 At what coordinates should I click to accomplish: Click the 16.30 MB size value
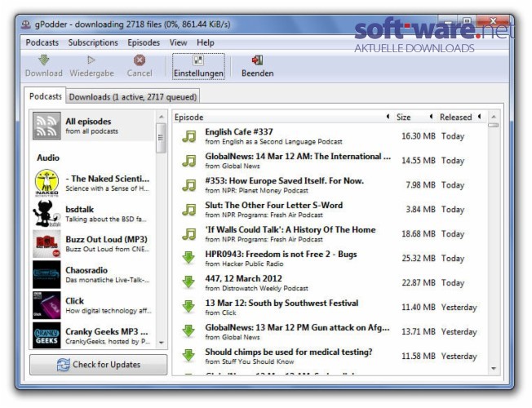(419, 136)
